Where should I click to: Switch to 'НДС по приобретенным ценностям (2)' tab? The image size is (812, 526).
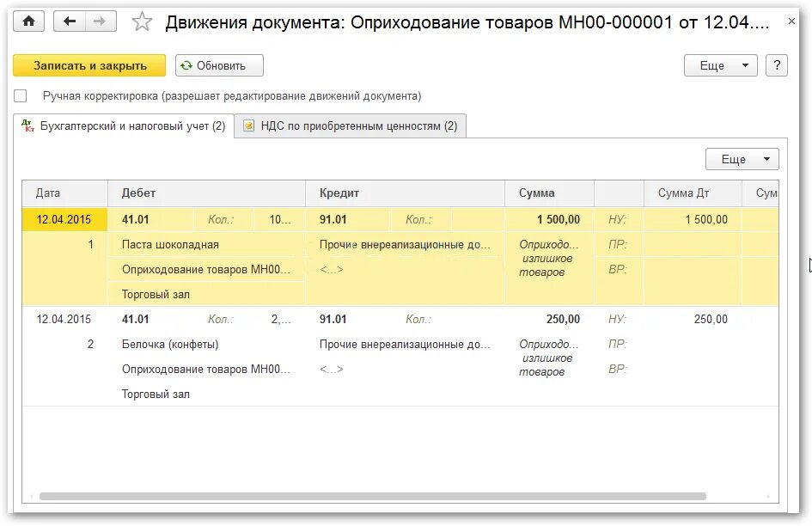[x=351, y=126]
